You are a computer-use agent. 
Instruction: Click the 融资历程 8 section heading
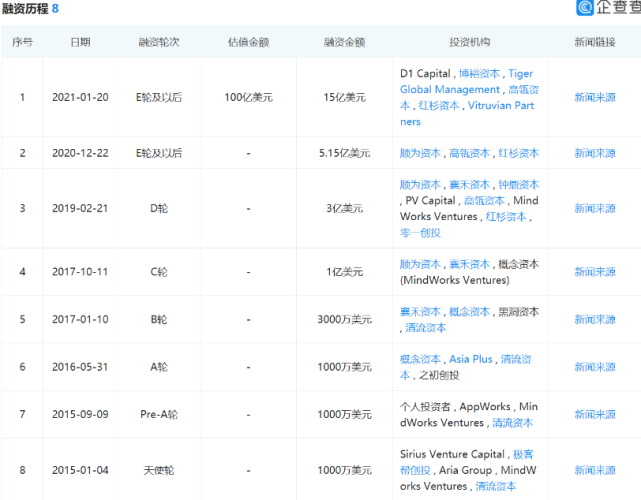30,9
